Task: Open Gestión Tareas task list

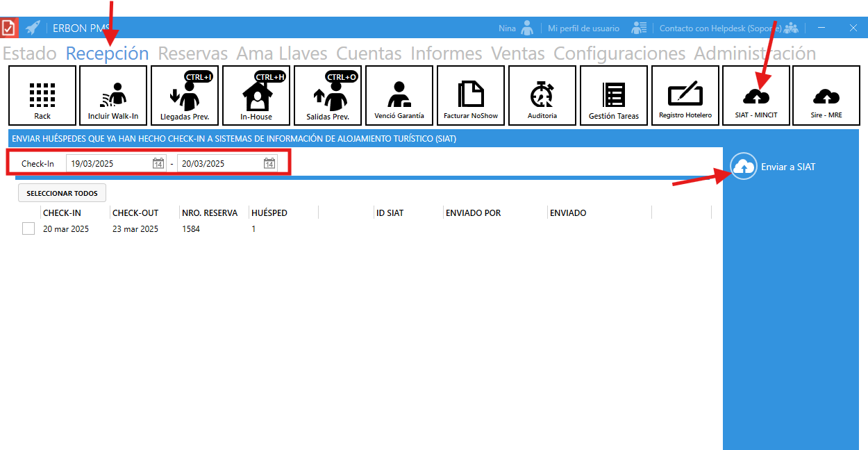Action: [614, 95]
